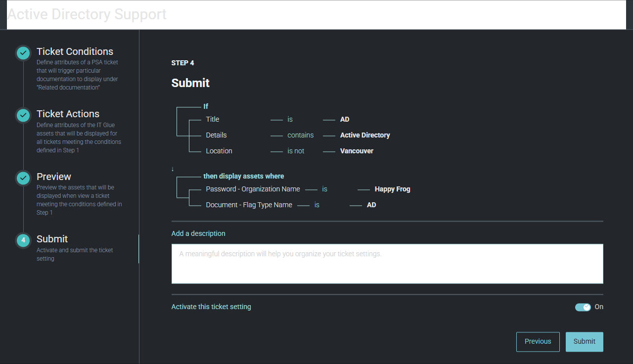Click the Happy Frog value

392,189
